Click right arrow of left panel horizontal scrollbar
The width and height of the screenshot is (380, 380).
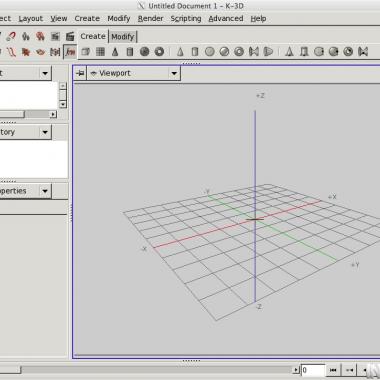[53, 115]
